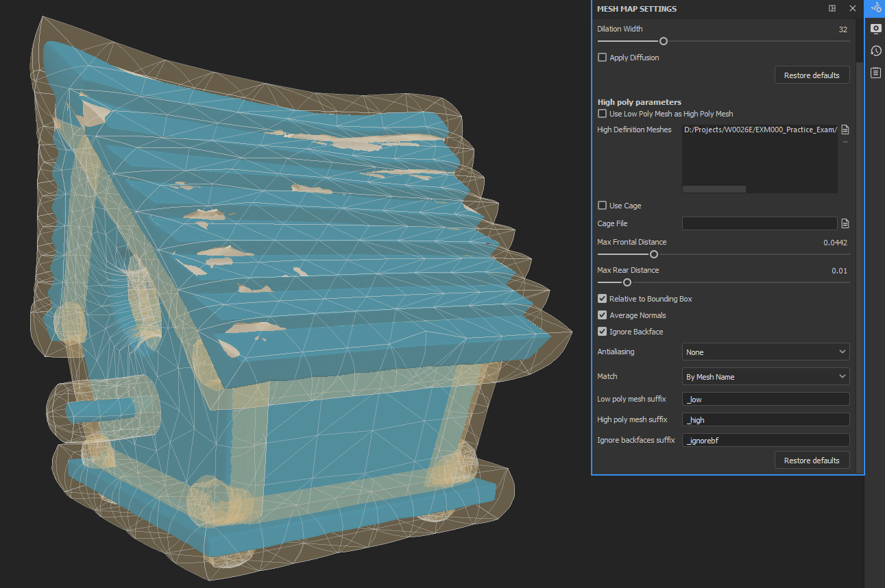Open the Match dropdown showing By Mesh Name
Image resolution: width=885 pixels, height=588 pixels.
(x=765, y=376)
